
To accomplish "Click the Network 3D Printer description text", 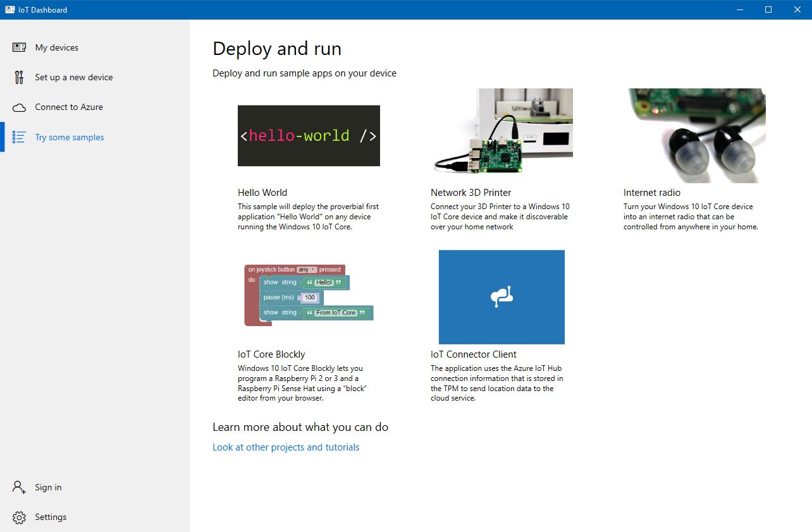I will pos(500,217).
